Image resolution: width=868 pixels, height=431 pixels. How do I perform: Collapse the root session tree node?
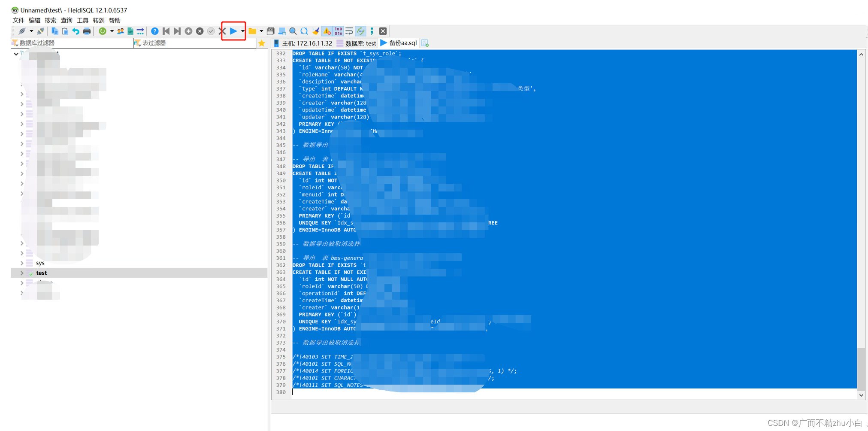coord(16,54)
